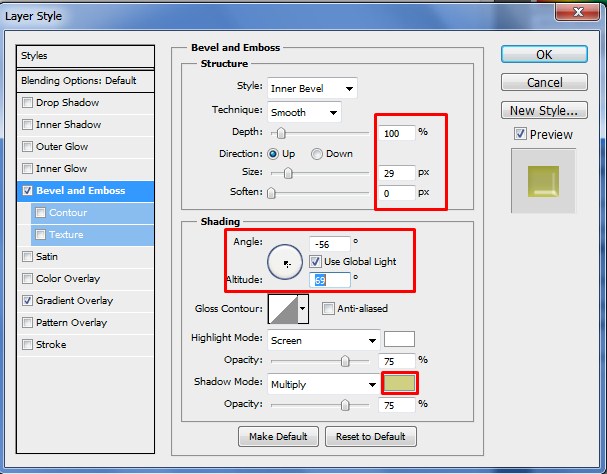The width and height of the screenshot is (607, 474).
Task: Expand the Gloss Contour picker arrow
Action: [x=303, y=309]
